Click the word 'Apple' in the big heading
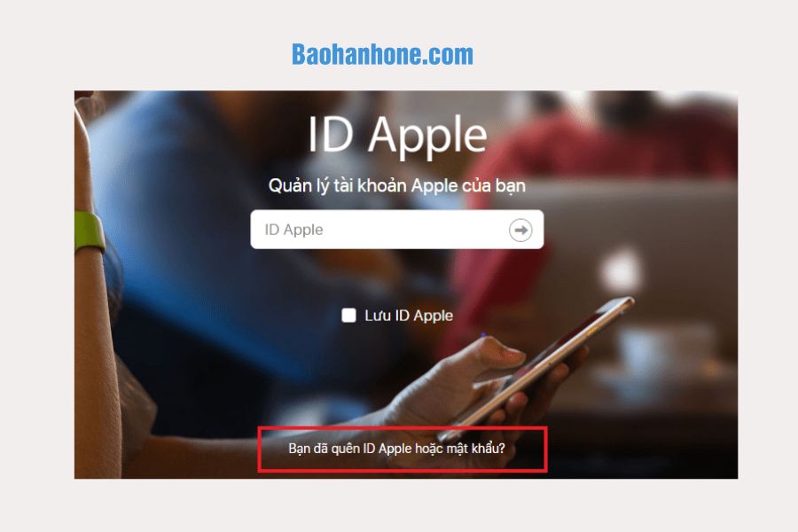Viewport: 798px width, 532px height. coord(427,136)
